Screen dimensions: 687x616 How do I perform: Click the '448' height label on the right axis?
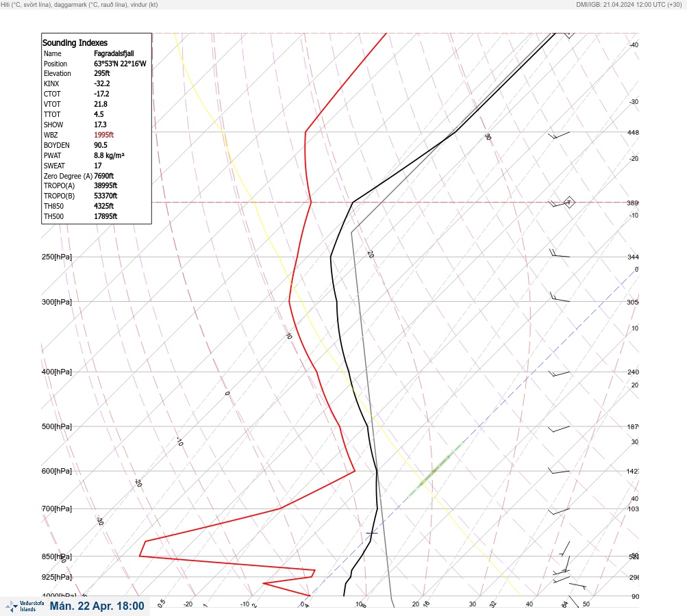[633, 133]
